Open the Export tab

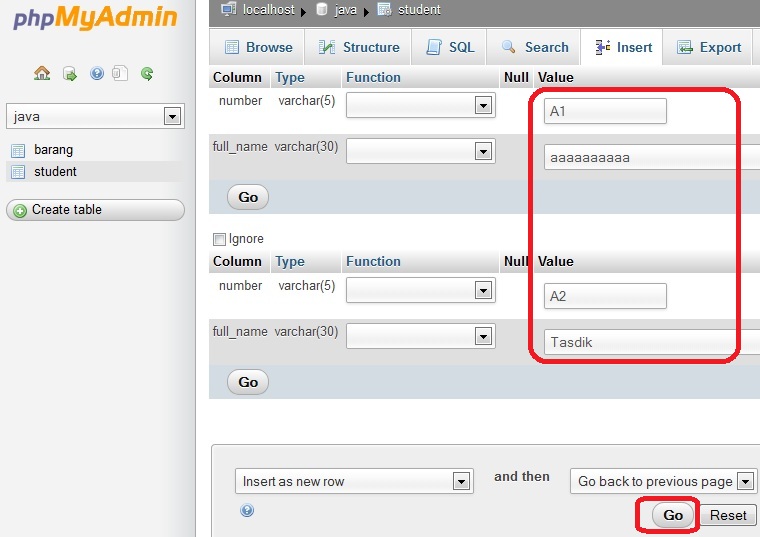pyautogui.click(x=708, y=47)
